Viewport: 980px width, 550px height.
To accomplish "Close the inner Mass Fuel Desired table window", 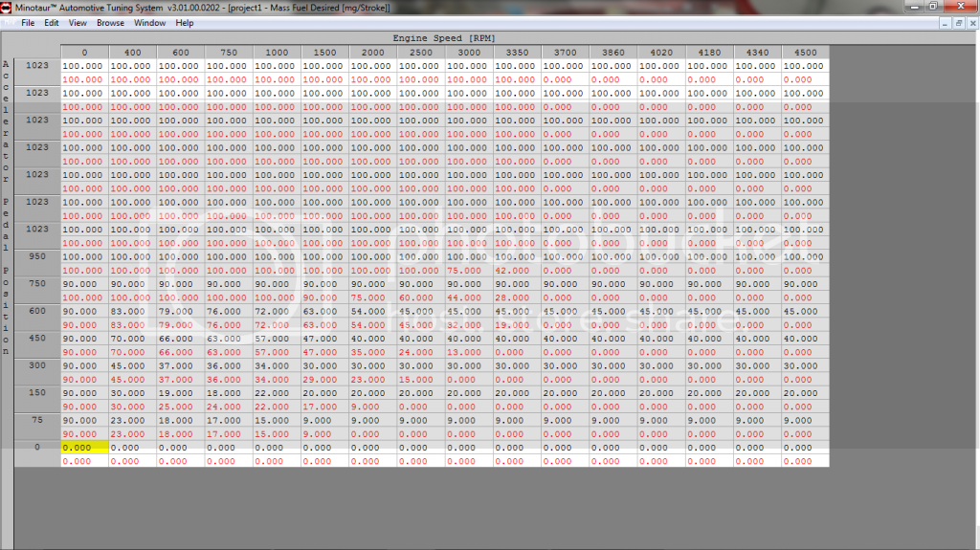I will click(x=972, y=23).
